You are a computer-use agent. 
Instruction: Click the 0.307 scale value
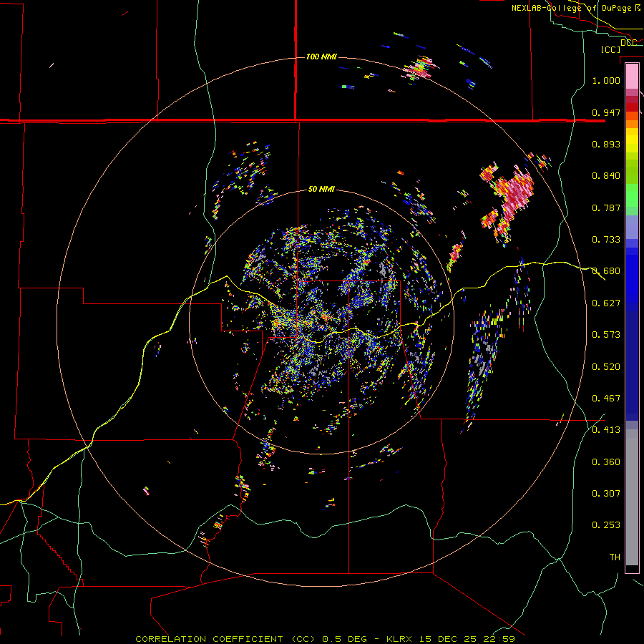(x=606, y=494)
